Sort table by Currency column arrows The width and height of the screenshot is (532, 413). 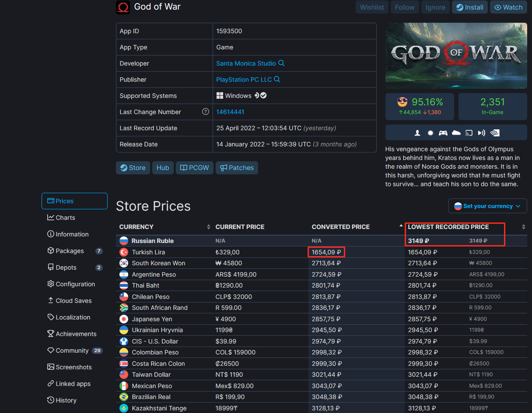coord(208,227)
